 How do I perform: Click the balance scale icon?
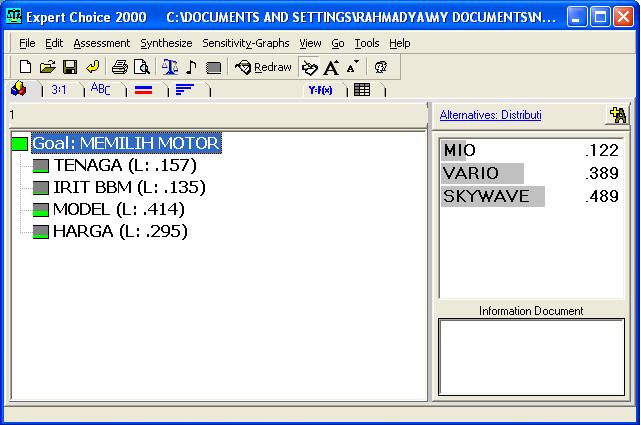point(169,67)
